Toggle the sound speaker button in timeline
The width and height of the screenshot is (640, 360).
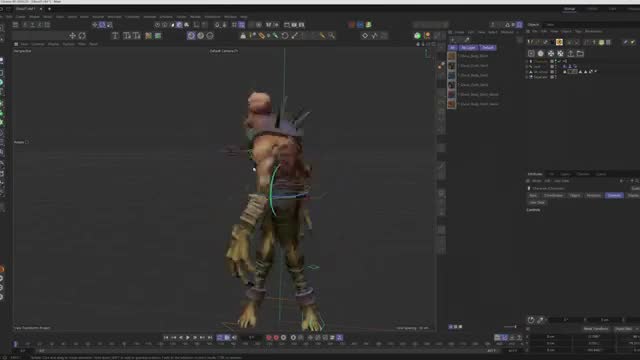coord(234,338)
